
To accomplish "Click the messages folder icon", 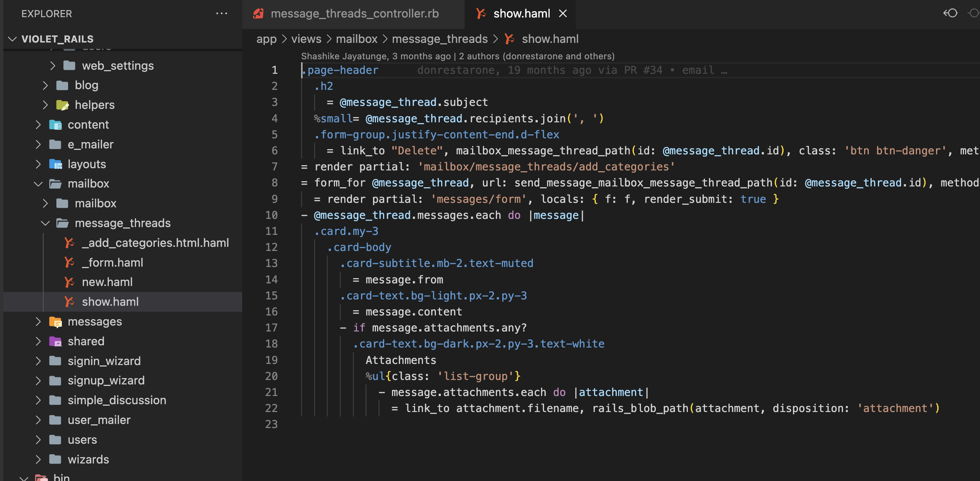I will coord(55,322).
